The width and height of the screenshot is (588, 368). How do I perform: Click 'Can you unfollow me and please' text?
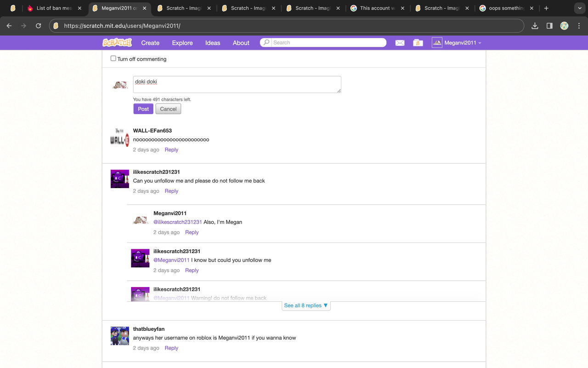[x=199, y=181]
